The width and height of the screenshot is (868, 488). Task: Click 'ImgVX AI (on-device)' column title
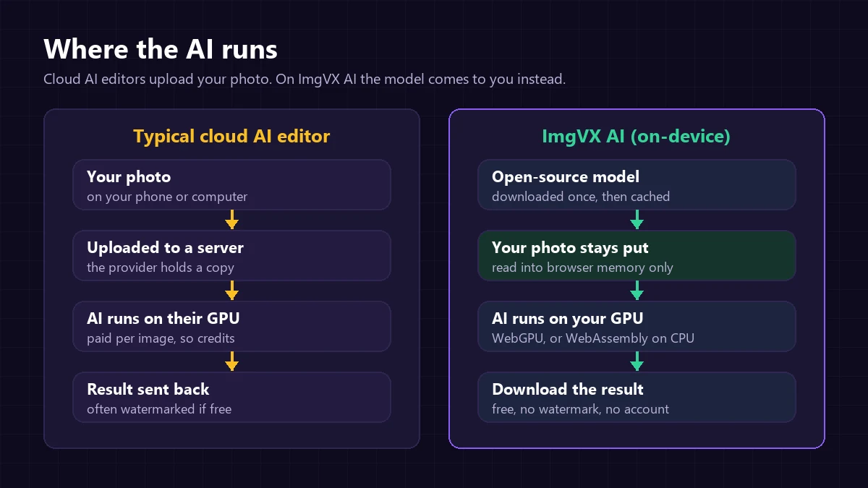click(x=637, y=136)
